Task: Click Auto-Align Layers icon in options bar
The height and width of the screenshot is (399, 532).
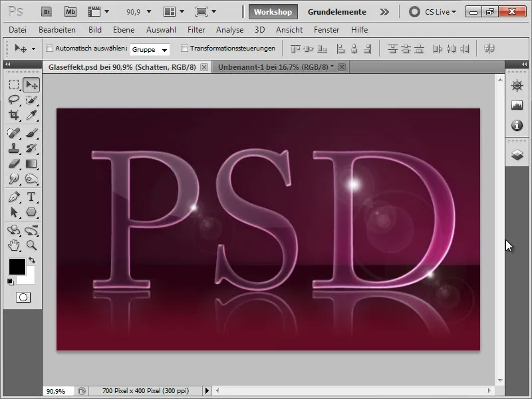Action: pos(489,49)
